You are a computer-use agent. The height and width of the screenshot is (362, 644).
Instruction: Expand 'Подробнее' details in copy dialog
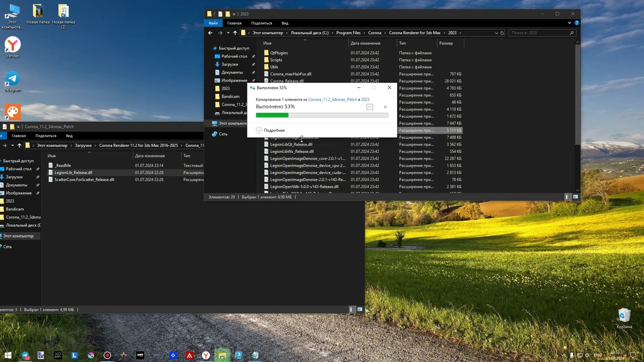click(x=271, y=130)
